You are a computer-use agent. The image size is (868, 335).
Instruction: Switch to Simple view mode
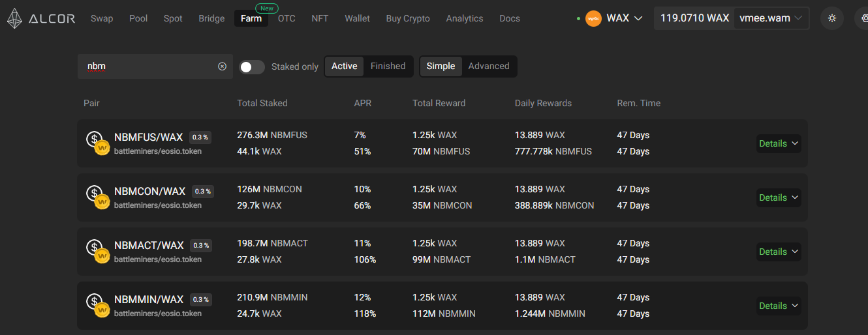(441, 66)
